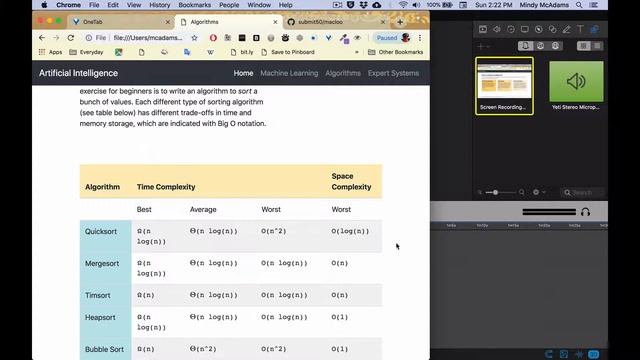Open the media library gear dropdown
Viewport: 640px width, 360px height.
[x=538, y=192]
